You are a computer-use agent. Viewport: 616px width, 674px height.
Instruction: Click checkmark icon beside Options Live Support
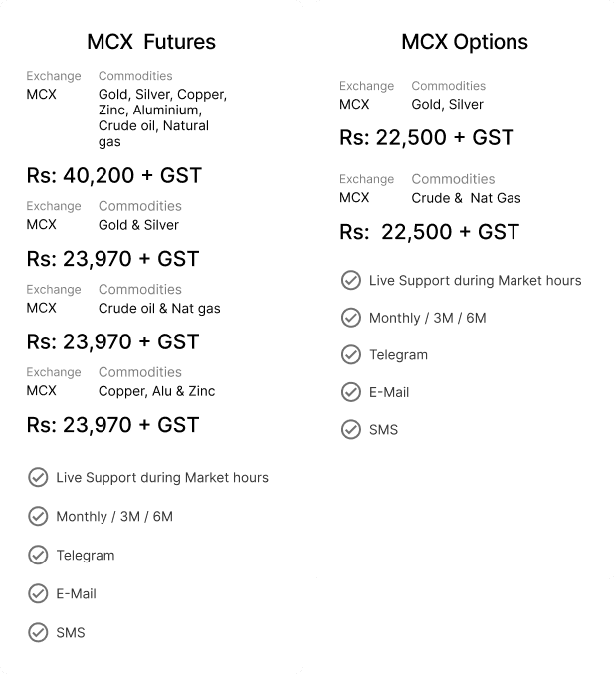(x=351, y=281)
